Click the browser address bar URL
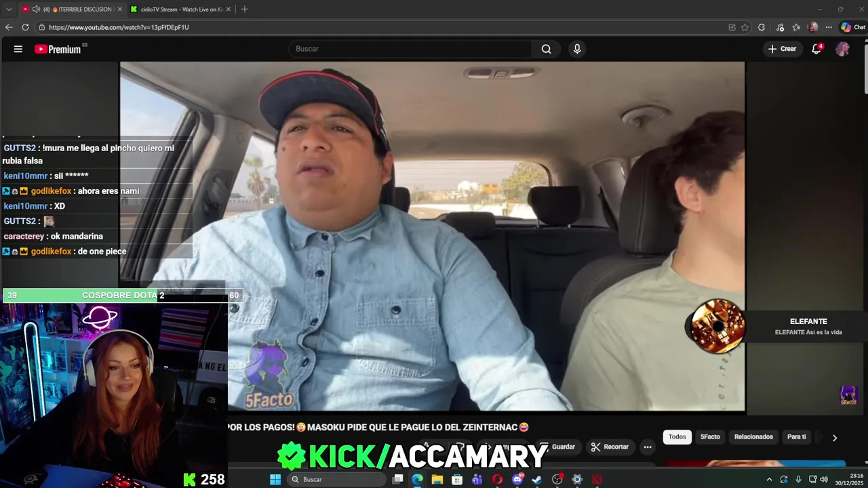This screenshot has width=868, height=488. (119, 27)
